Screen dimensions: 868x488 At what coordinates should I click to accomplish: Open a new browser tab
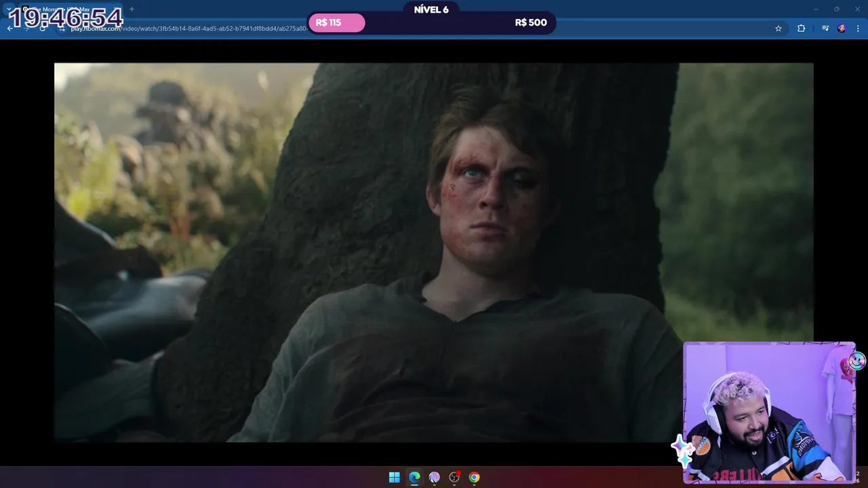pyautogui.click(x=132, y=9)
